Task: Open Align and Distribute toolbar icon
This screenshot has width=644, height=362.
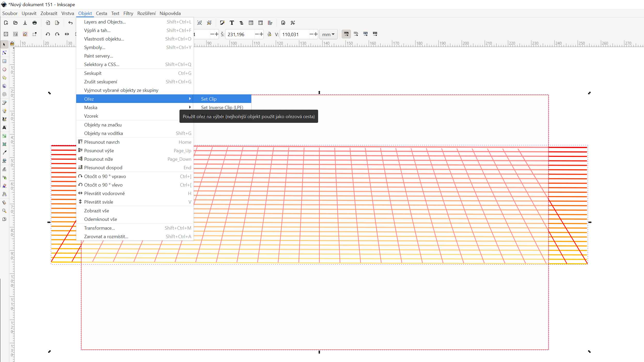Action: pos(270,23)
